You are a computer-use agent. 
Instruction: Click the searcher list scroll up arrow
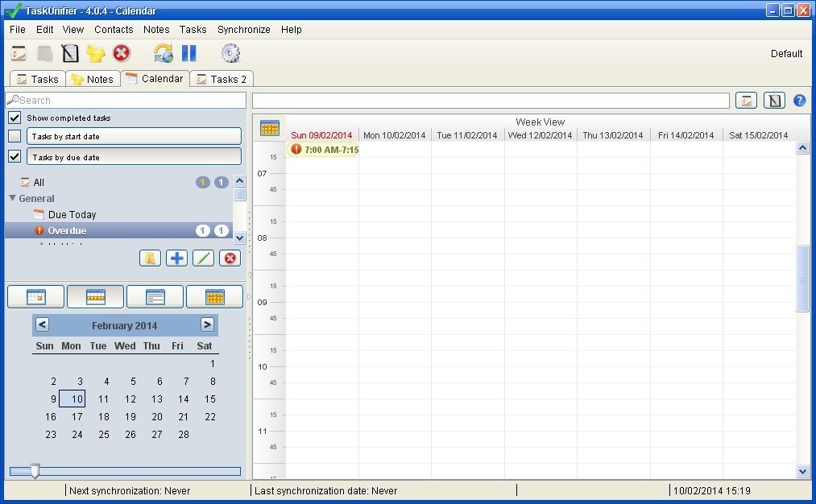[x=239, y=181]
